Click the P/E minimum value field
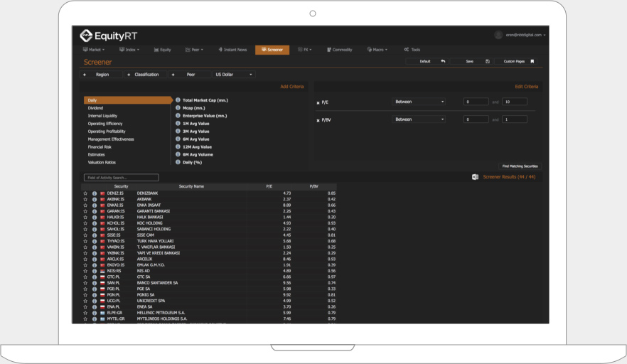Screen dimensions: 627x364 (x=476, y=102)
